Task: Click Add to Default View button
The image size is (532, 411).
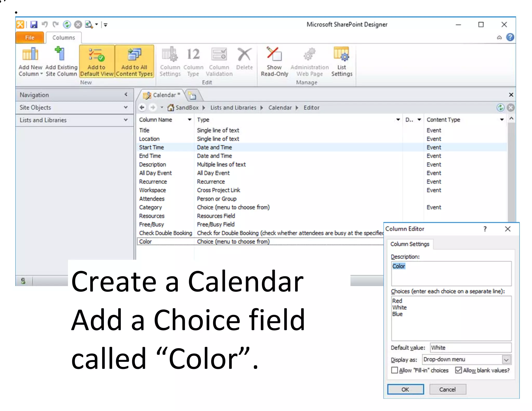Action: point(97,62)
